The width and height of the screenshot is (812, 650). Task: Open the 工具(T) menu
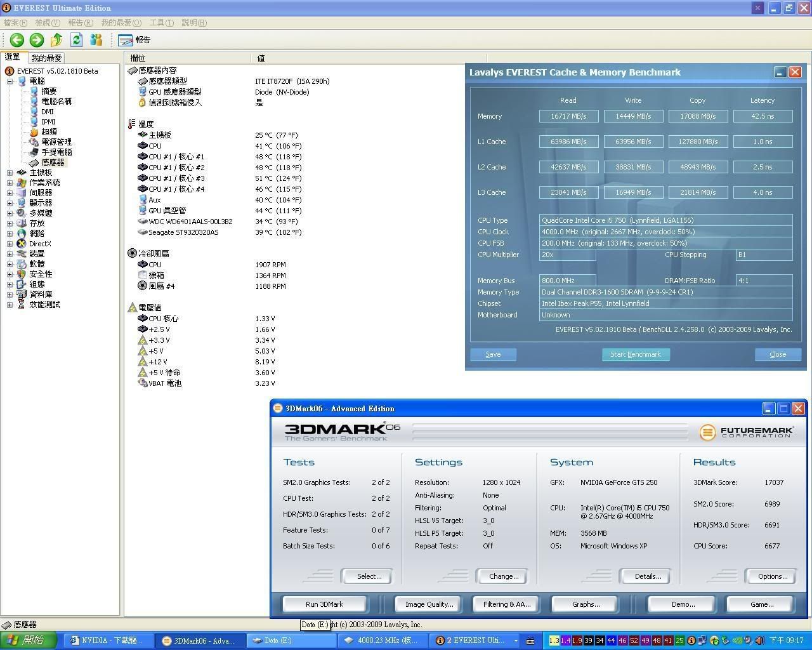160,23
